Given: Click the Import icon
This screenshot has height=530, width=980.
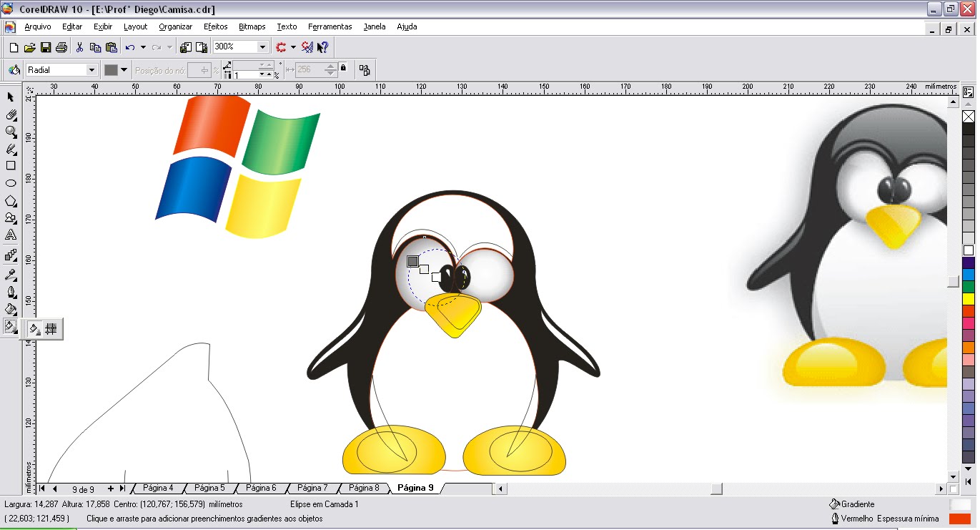Looking at the screenshot, I should click(x=185, y=47).
